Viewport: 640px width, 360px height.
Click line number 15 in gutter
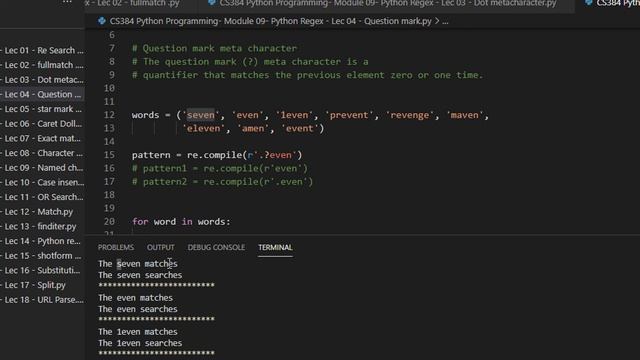[109, 155]
